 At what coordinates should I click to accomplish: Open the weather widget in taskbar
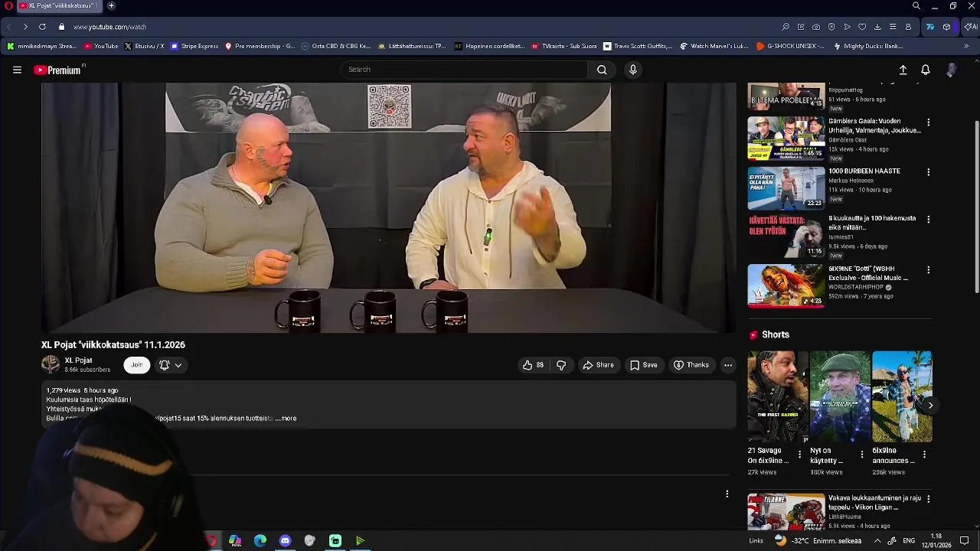(817, 541)
